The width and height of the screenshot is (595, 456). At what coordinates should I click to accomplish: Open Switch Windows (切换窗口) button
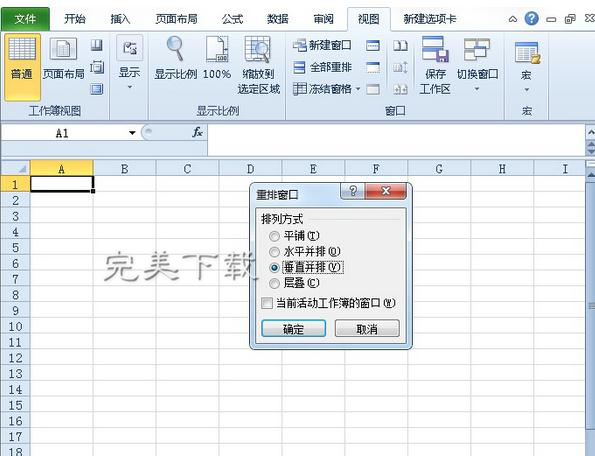click(477, 64)
